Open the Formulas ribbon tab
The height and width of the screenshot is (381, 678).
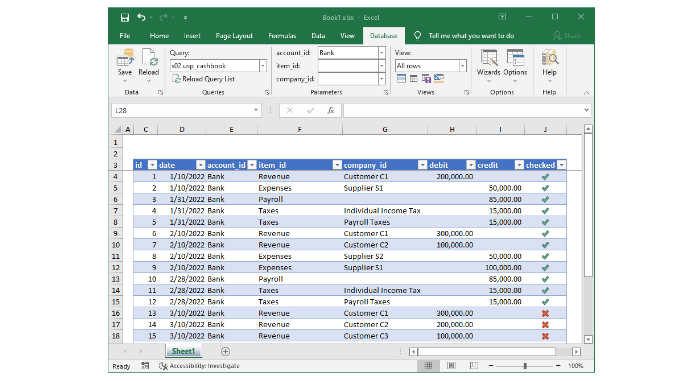pyautogui.click(x=282, y=36)
